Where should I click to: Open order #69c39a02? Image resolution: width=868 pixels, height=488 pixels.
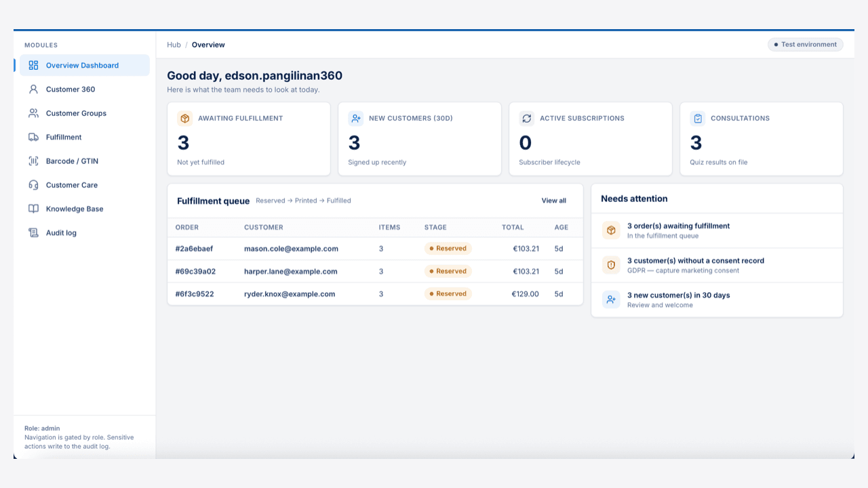(195, 271)
